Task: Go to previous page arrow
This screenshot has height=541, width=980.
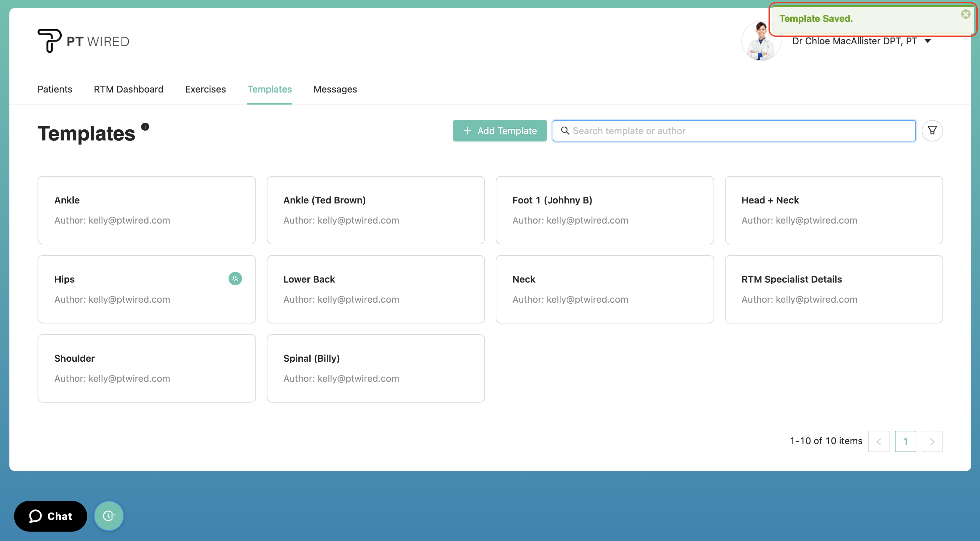Action: 878,441
